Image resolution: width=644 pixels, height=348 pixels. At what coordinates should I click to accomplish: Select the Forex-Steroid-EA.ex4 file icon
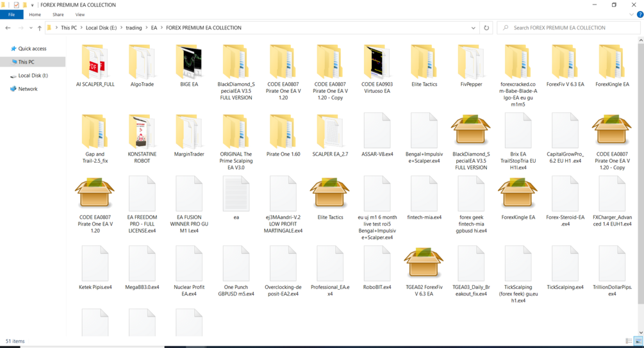click(x=565, y=195)
